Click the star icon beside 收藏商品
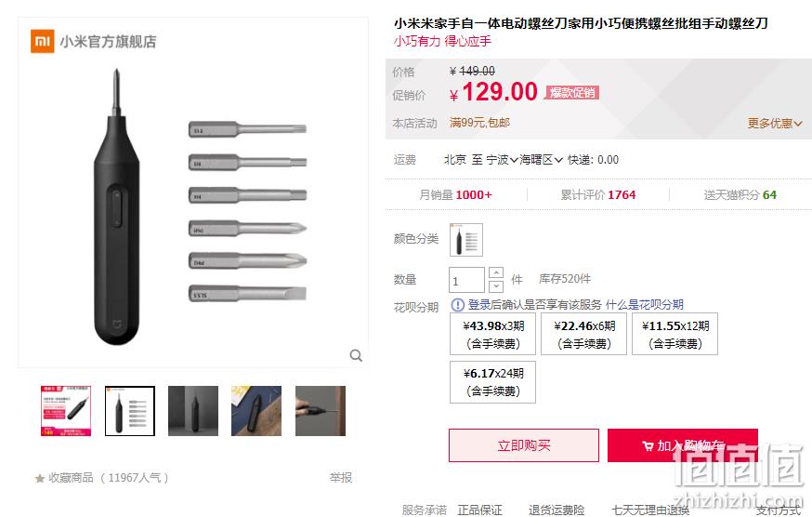The image size is (812, 517). (40, 478)
